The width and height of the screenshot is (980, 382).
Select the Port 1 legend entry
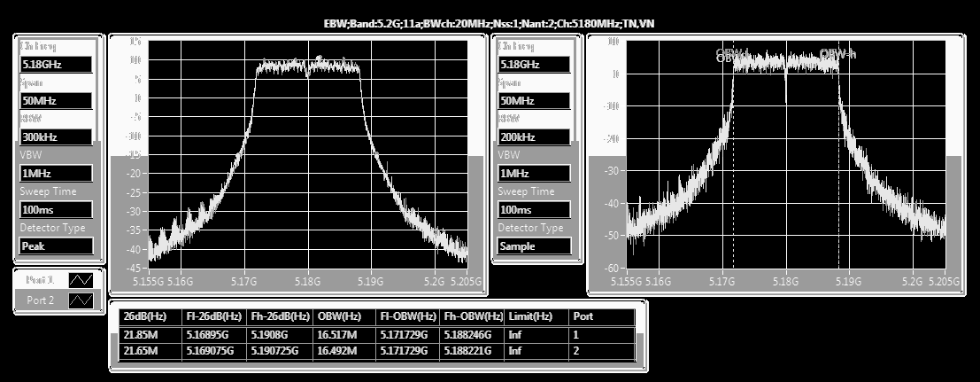click(x=58, y=280)
